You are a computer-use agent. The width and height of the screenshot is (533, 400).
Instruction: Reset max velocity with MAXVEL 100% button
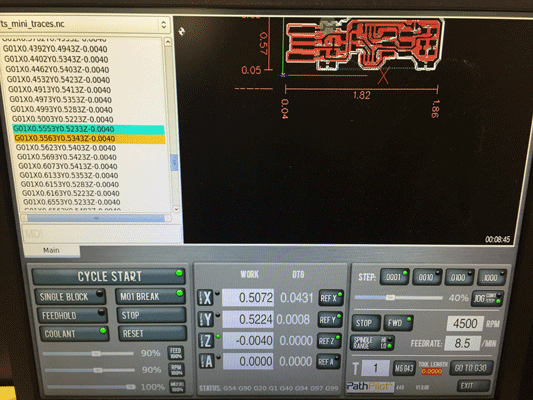(x=177, y=386)
